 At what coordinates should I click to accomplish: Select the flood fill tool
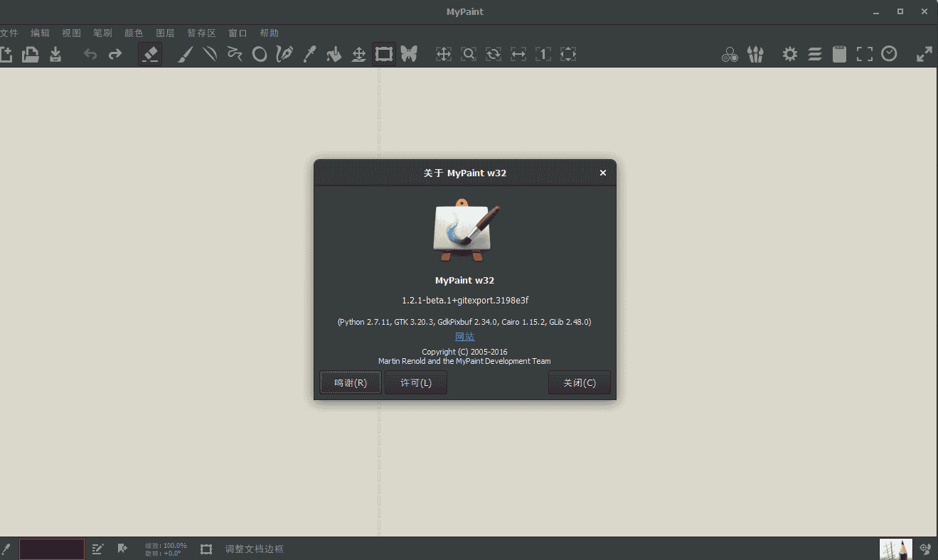(x=334, y=53)
